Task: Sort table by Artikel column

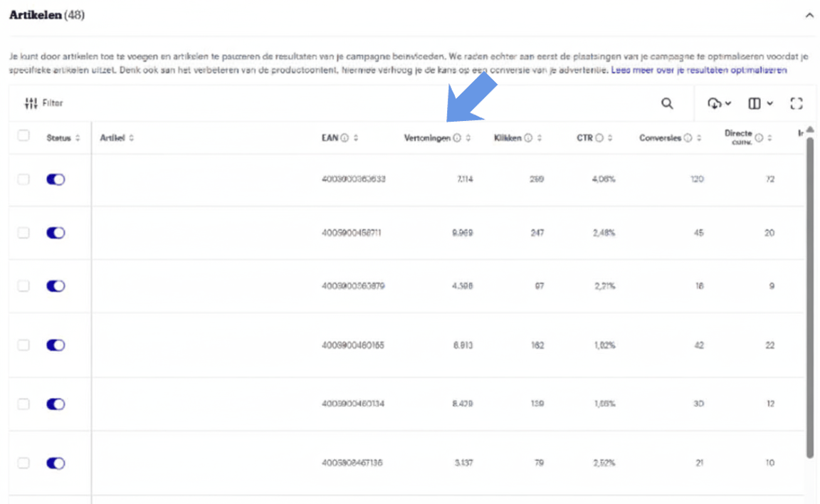Action: pos(131,138)
